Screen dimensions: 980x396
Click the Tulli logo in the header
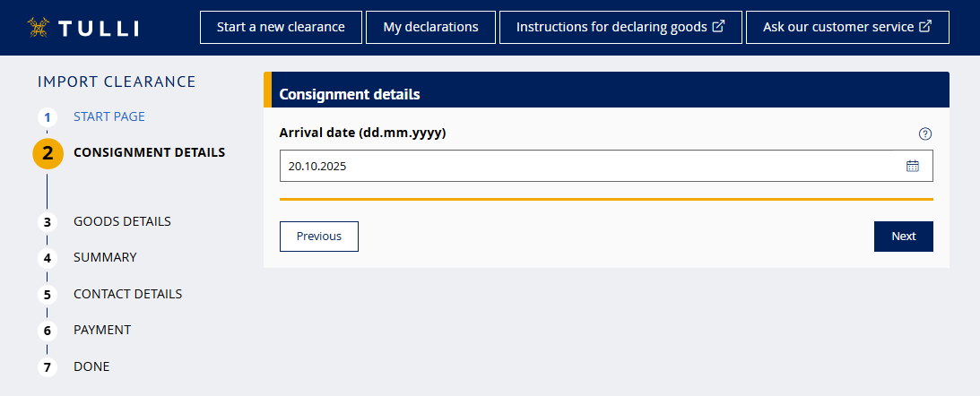click(x=82, y=27)
